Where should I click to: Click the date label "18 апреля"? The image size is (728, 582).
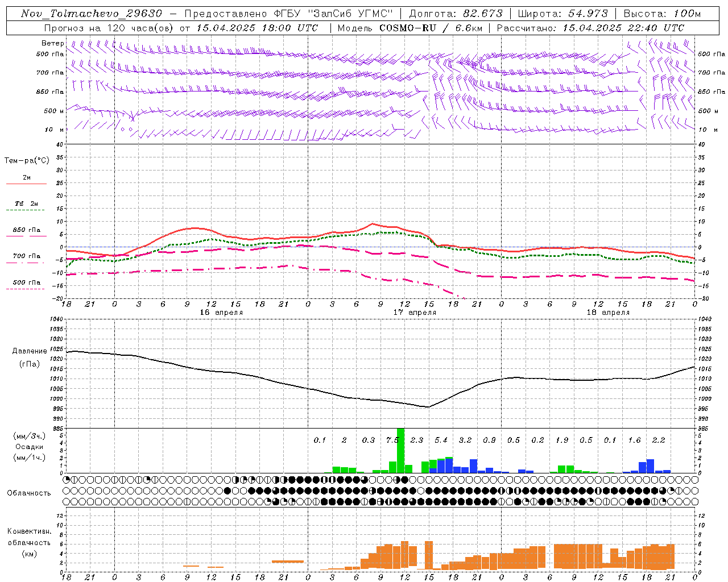pyautogui.click(x=608, y=313)
